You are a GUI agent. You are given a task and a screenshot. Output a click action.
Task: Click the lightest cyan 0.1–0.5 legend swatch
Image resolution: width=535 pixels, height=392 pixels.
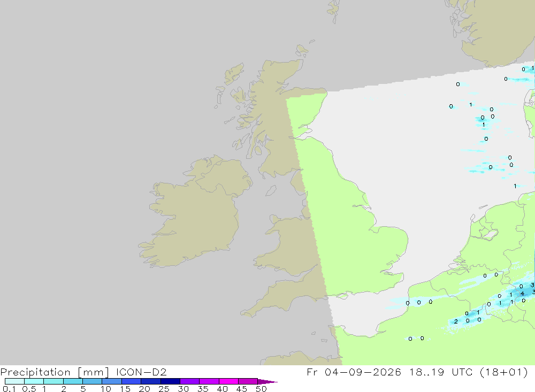pyautogui.click(x=14, y=381)
